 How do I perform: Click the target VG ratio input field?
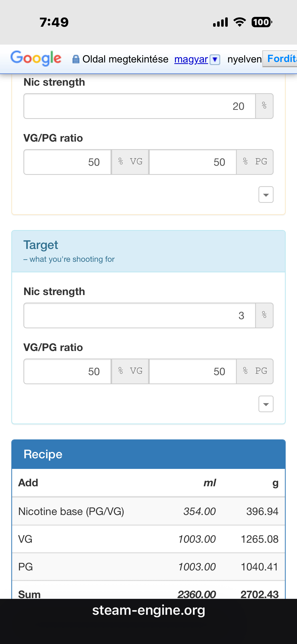tap(68, 371)
